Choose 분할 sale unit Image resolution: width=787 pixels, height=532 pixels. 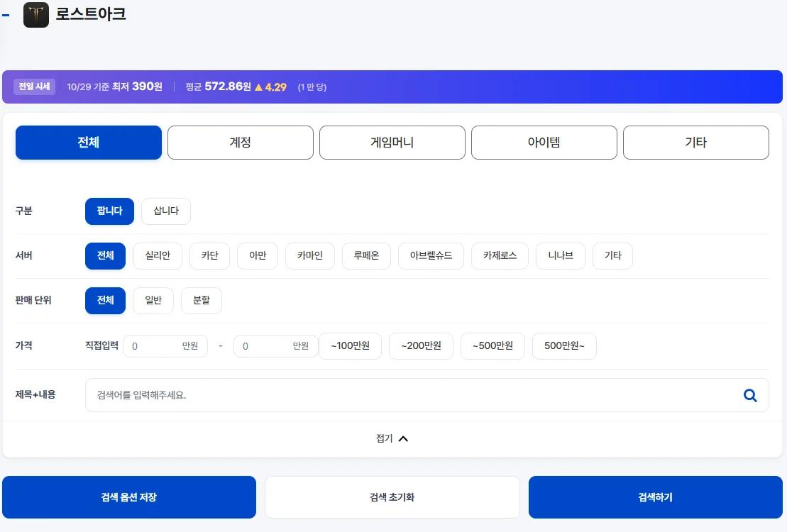(x=202, y=301)
